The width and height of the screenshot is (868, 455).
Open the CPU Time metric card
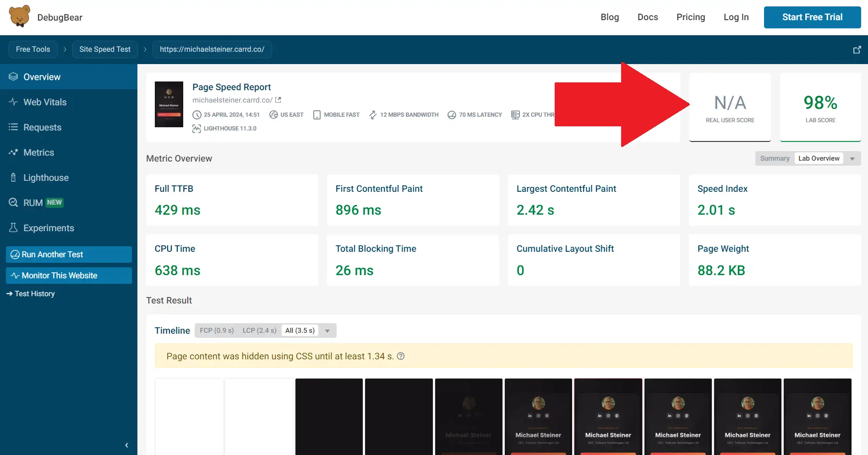[x=232, y=260]
